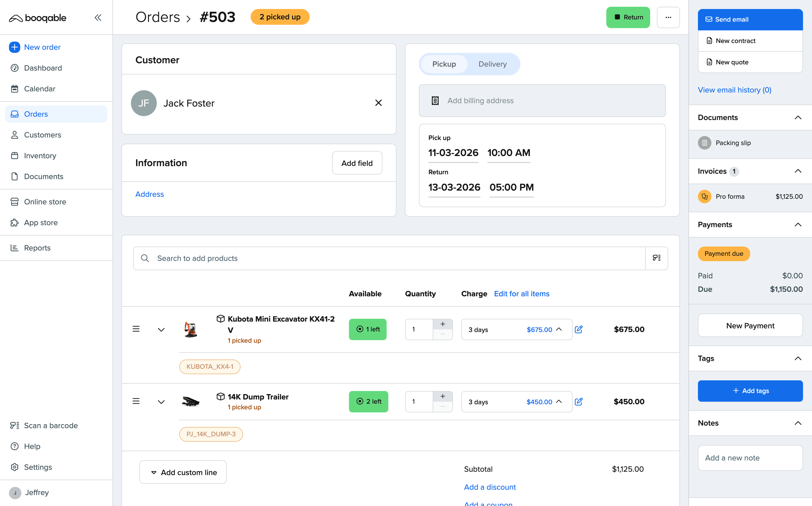Collapse the sidebar with double-chevron icon
The height and width of the screenshot is (506, 812).
(98, 18)
